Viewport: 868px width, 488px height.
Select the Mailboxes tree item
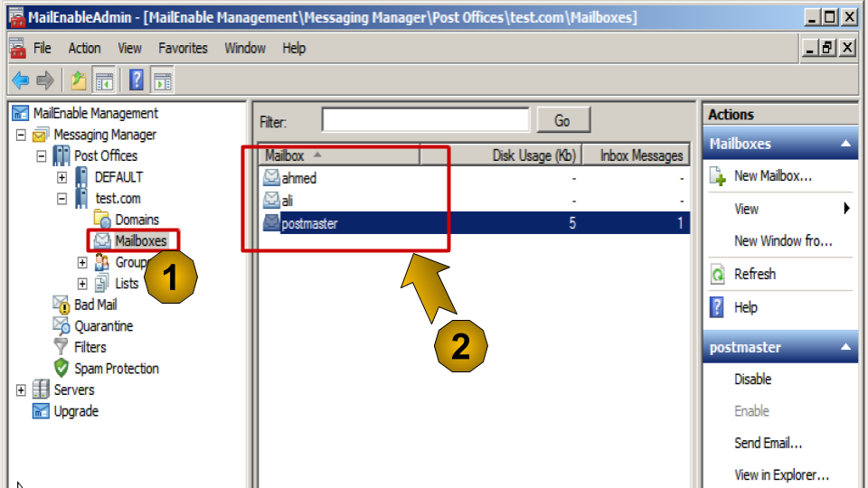(x=141, y=240)
